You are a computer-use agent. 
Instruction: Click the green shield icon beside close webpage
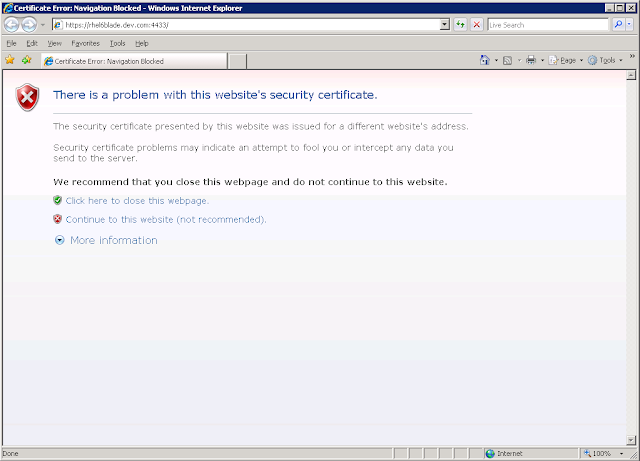coord(58,200)
